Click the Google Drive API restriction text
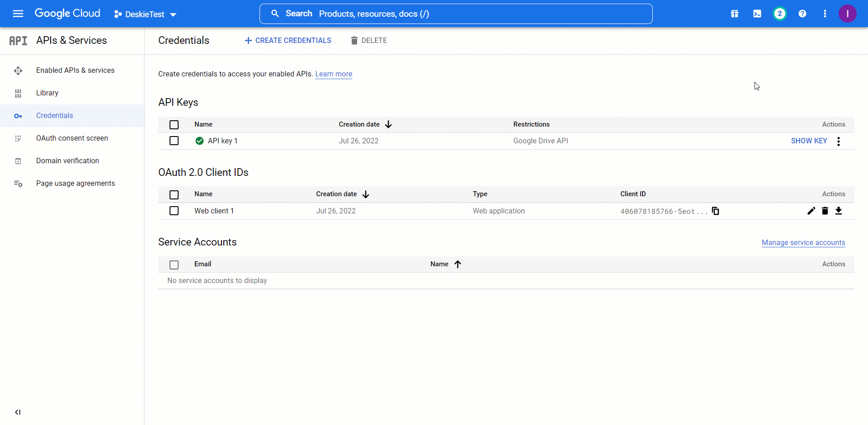The width and height of the screenshot is (868, 425). pos(541,141)
